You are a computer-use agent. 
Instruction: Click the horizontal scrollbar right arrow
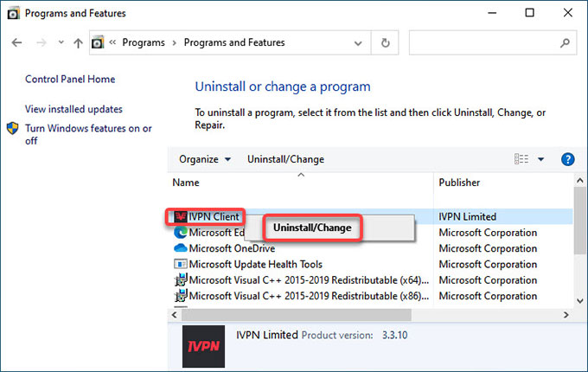click(x=566, y=315)
